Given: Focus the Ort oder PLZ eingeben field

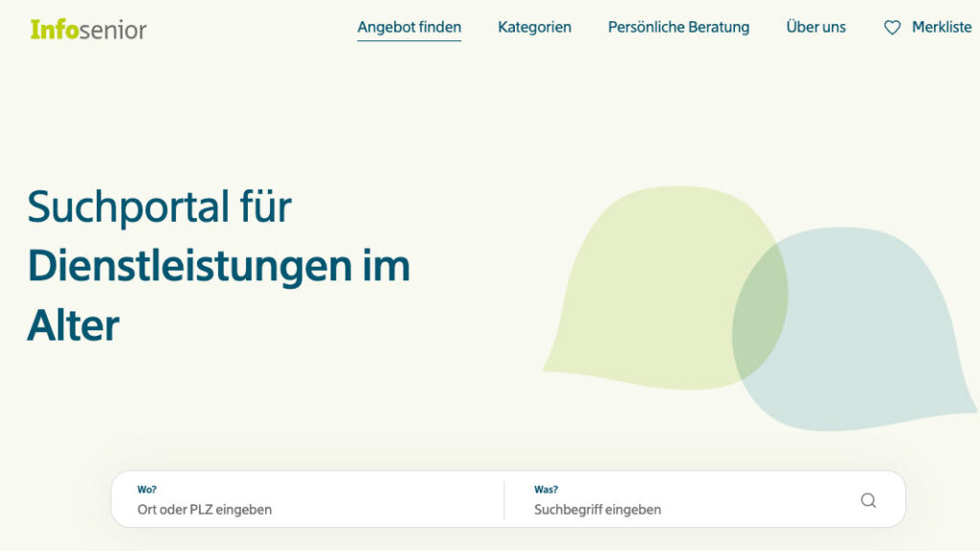Looking at the screenshot, I should coord(205,509).
